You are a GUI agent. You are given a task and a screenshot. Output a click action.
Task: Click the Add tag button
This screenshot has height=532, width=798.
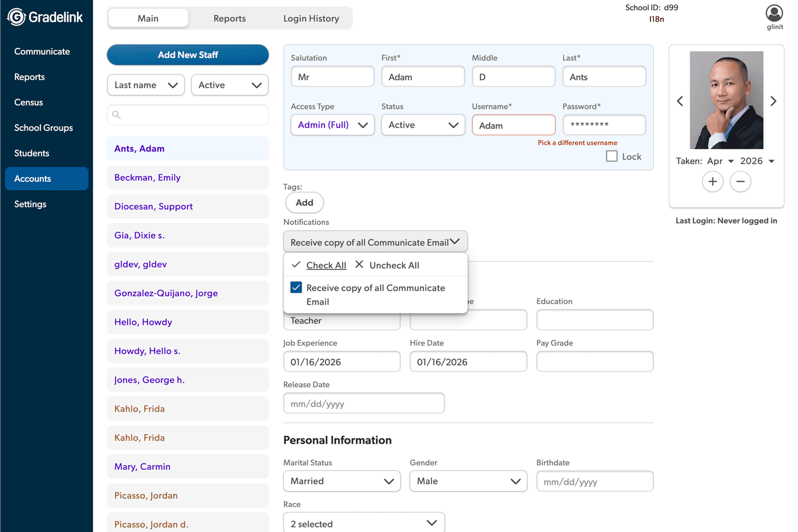coord(304,203)
